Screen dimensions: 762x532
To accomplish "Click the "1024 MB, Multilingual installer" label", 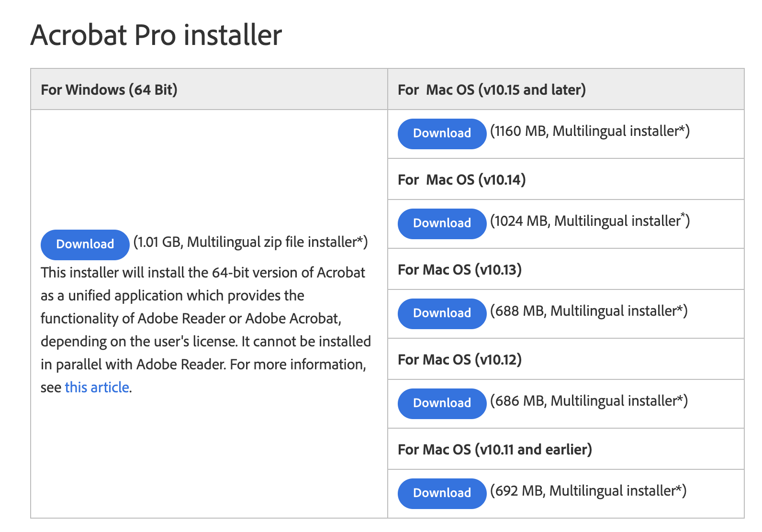I will (588, 222).
